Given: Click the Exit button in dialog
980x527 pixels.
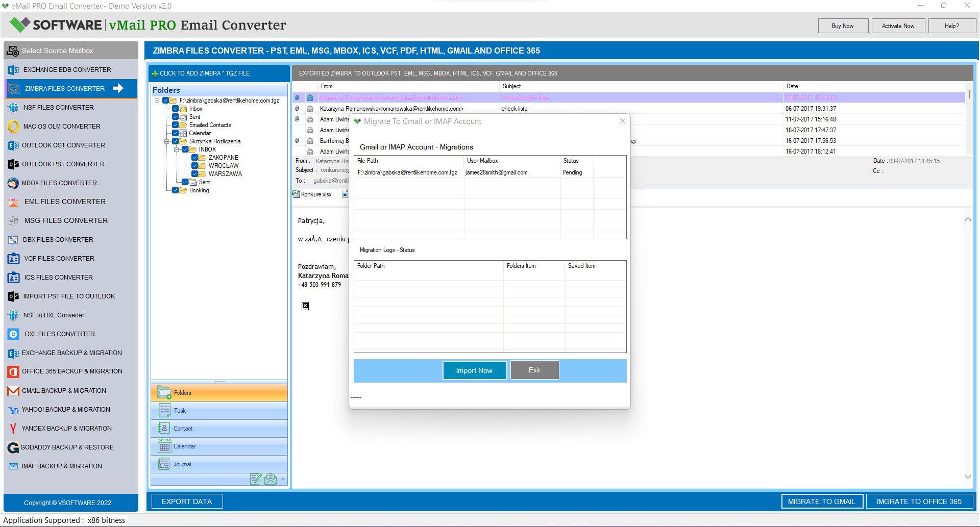Looking at the screenshot, I should [x=534, y=370].
